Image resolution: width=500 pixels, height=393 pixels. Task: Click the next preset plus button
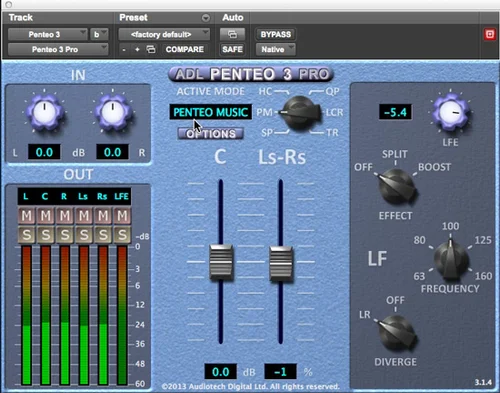(x=137, y=50)
